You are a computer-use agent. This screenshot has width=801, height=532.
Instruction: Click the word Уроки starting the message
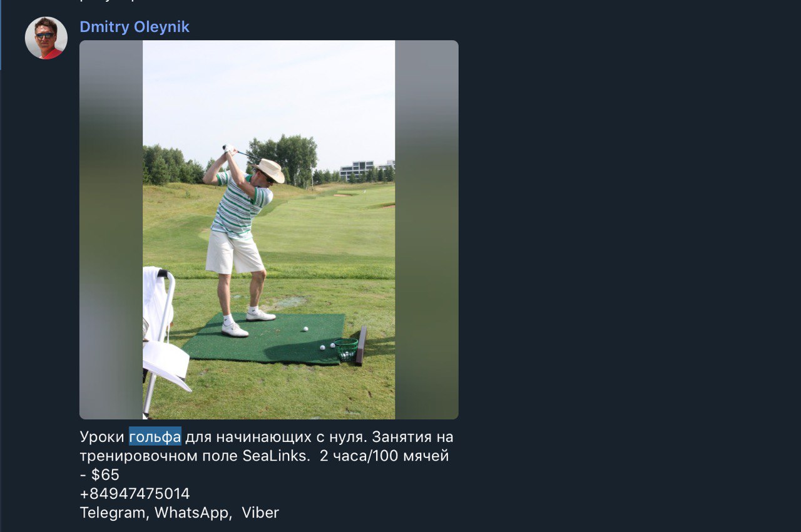[x=102, y=437]
